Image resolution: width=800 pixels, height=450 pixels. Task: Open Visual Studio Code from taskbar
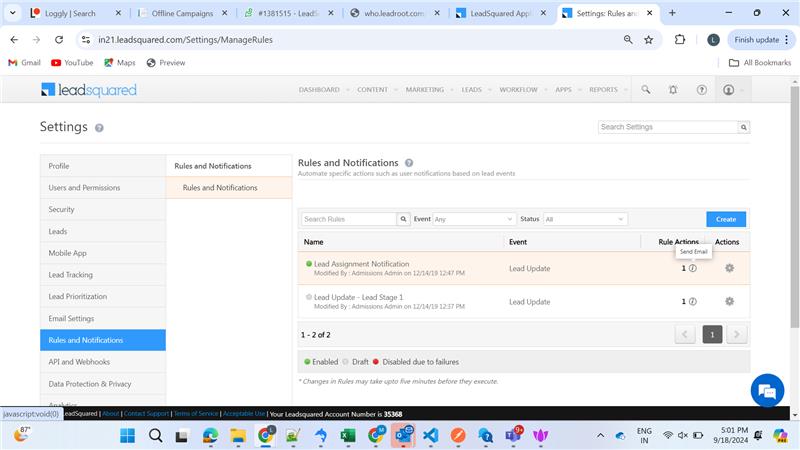[431, 436]
